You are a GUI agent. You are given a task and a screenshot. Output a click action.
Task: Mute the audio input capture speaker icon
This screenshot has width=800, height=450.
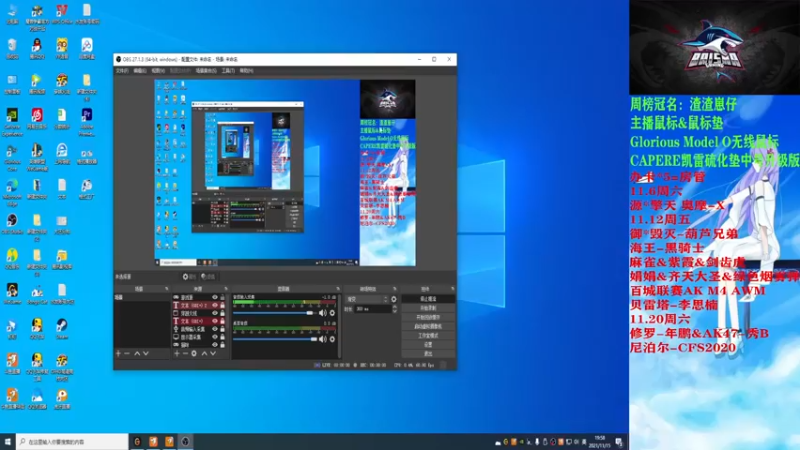[322, 313]
